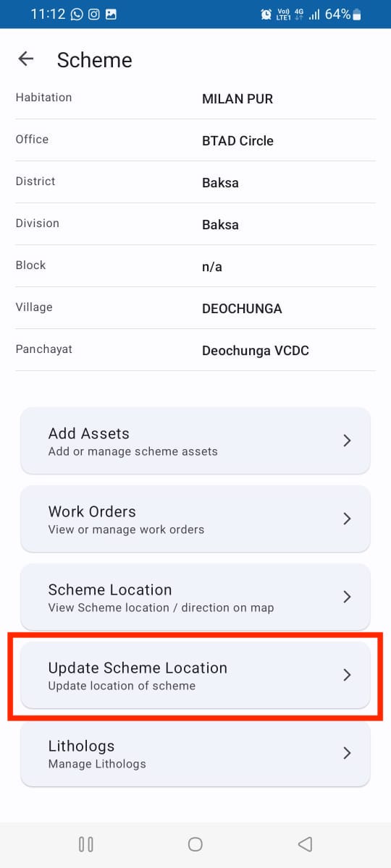391x868 pixels.
Task: Tap the alarm clock status icon
Action: pyautogui.click(x=266, y=14)
